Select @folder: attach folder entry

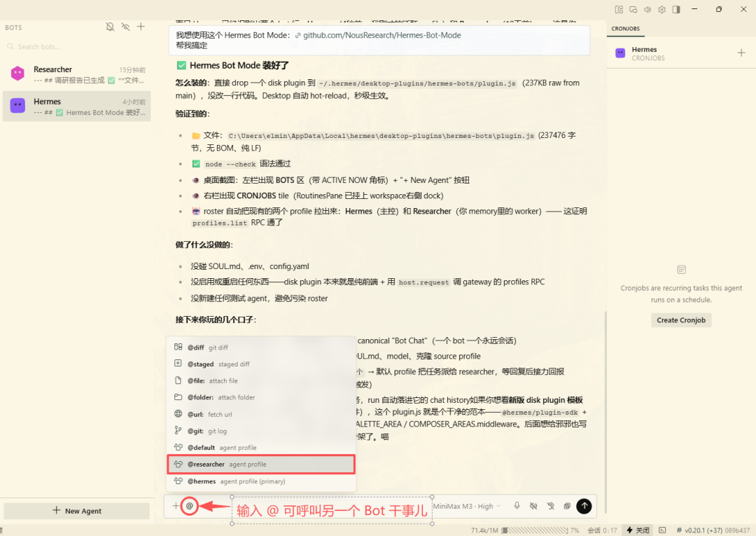(x=261, y=397)
